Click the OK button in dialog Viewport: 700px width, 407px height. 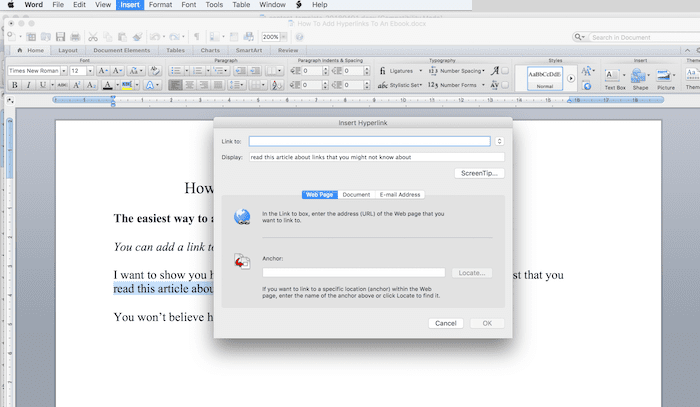tap(487, 323)
